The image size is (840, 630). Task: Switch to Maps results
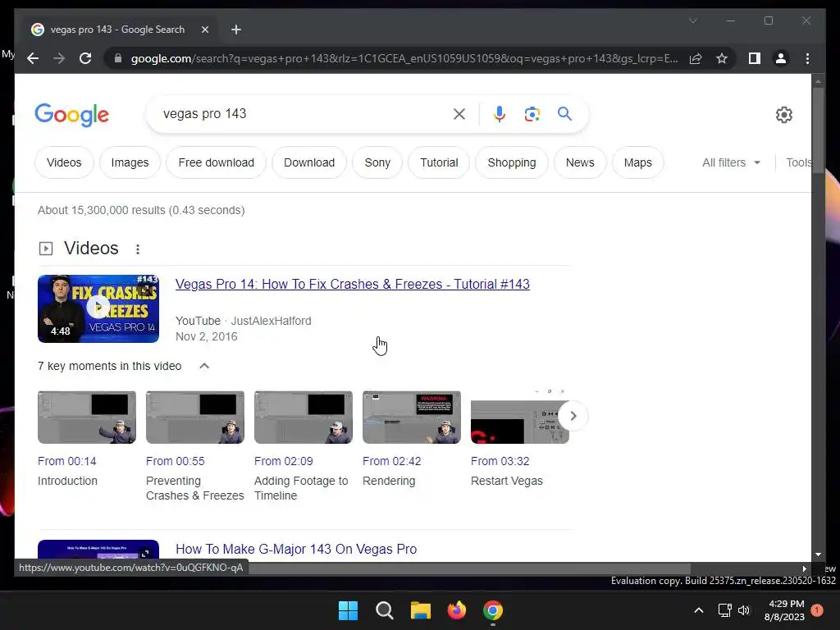(637, 162)
